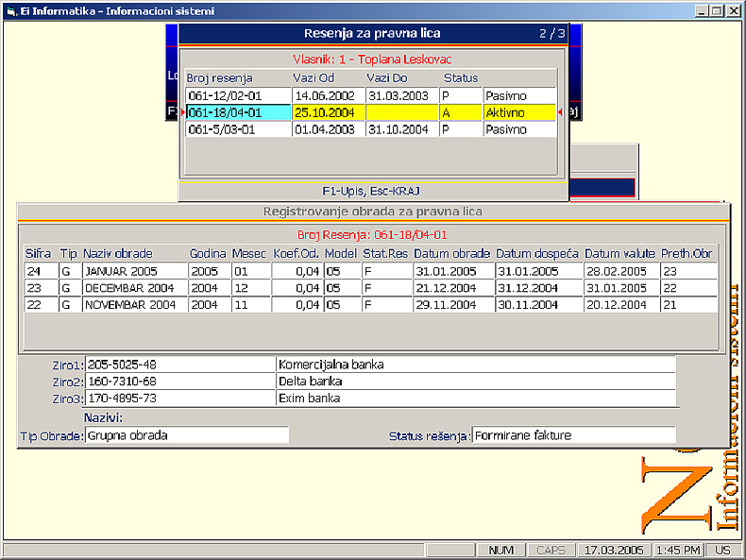Viewport: 746px width, 560px height.
Task: Click the Ziro3 field showing 170-4895-73
Action: click(x=179, y=399)
